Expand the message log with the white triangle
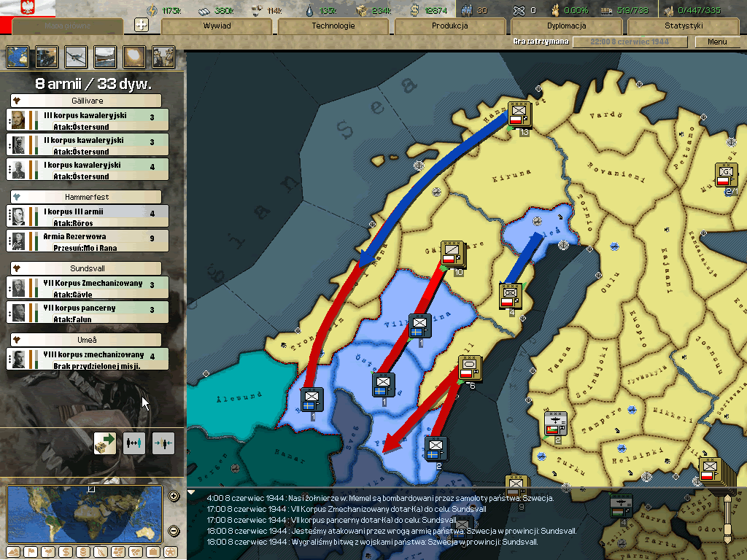Viewport: 747px width, 560px height. coord(192,492)
